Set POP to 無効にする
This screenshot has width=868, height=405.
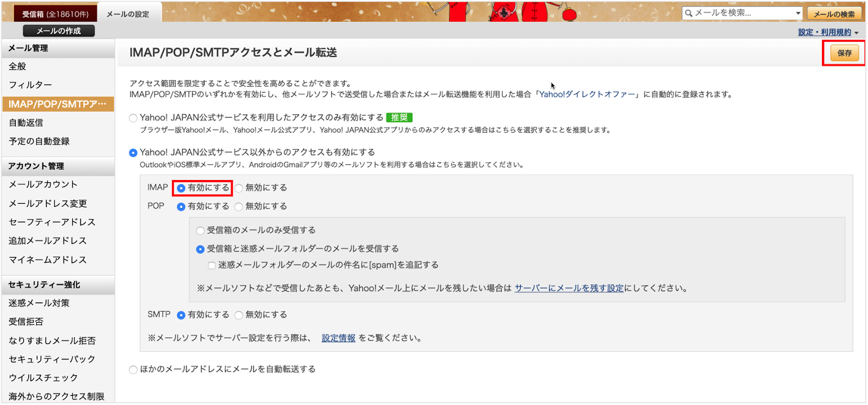coord(239,207)
